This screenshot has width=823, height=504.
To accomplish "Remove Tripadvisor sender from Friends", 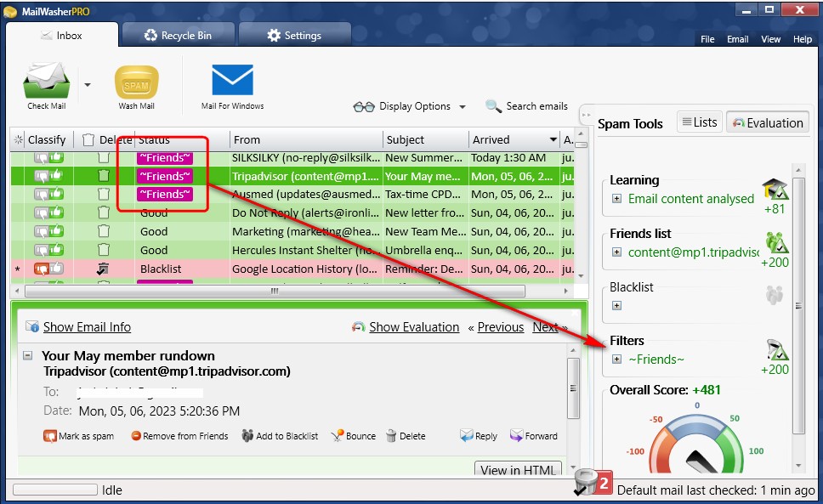I will tap(179, 436).
